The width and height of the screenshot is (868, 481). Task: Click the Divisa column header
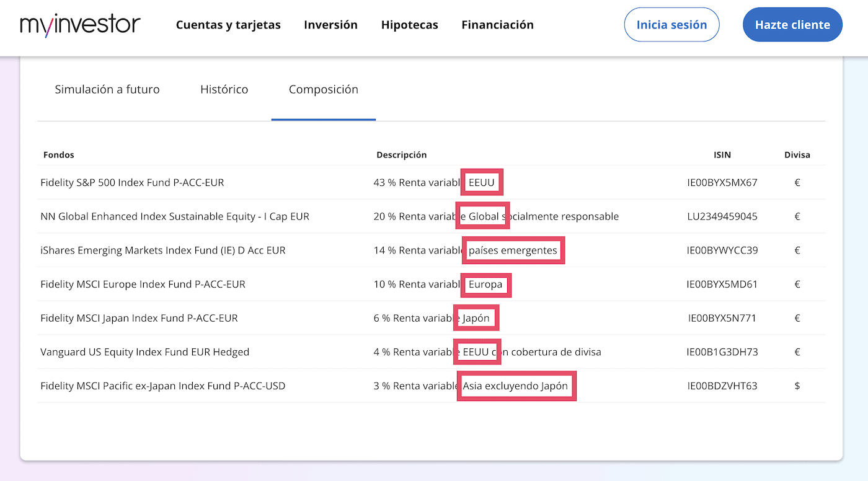(x=797, y=155)
